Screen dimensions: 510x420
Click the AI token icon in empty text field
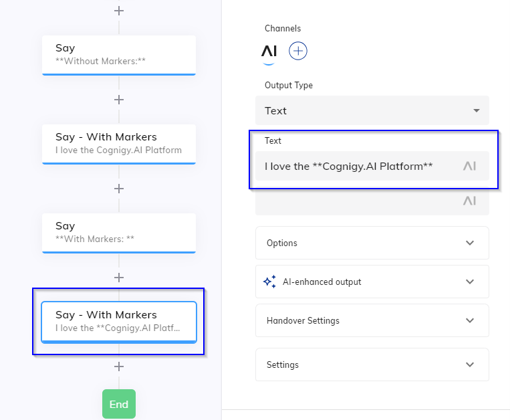tap(469, 201)
